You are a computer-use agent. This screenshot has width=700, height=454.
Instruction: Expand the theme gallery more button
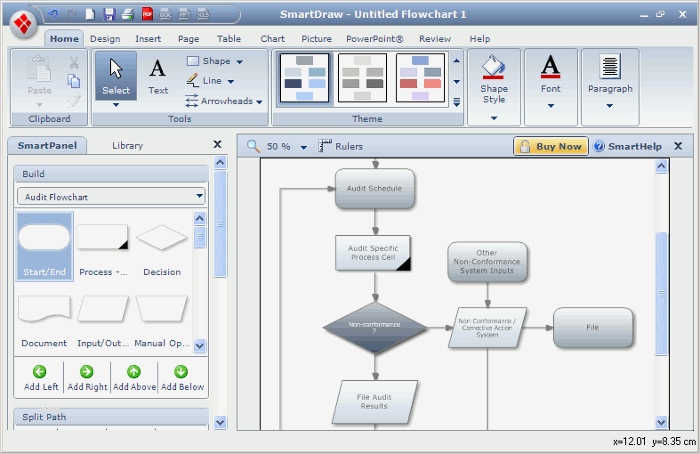(x=457, y=102)
